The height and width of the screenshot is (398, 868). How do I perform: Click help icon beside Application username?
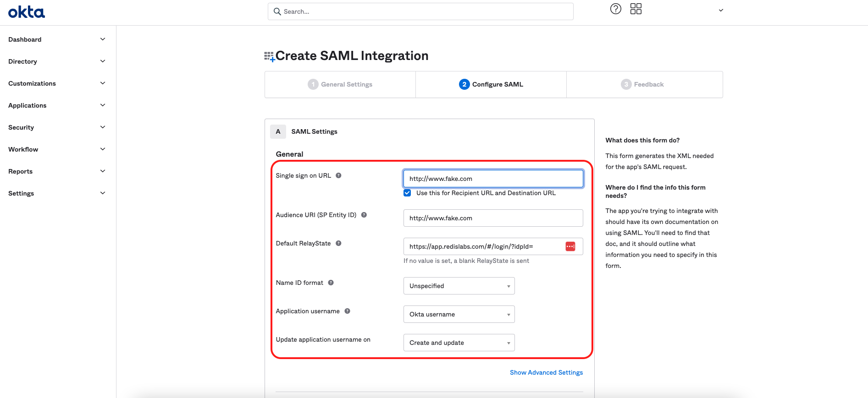(x=347, y=311)
